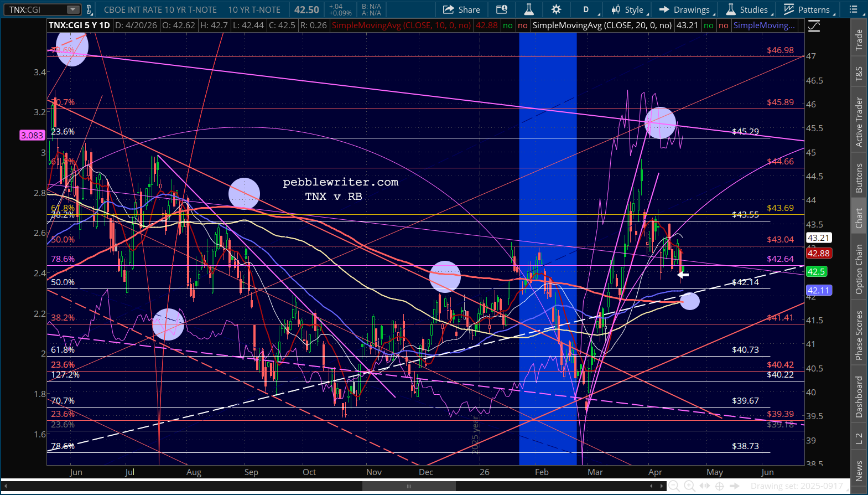Click the C: 42.5 close value
This screenshot has width=868, height=495.
point(282,25)
